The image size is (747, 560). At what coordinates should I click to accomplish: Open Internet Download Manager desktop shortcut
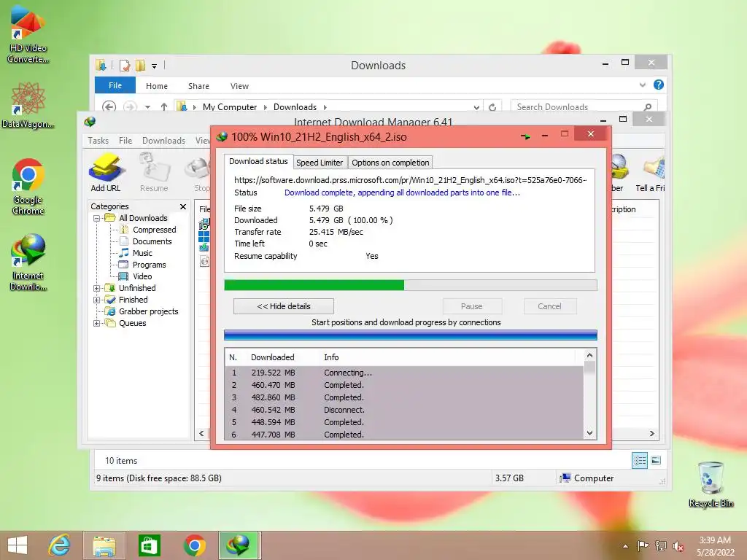28,262
